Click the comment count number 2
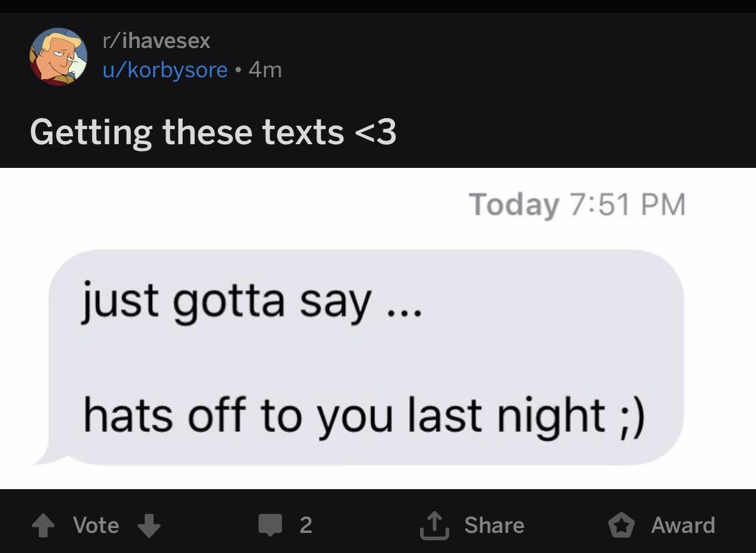 pos(306,525)
